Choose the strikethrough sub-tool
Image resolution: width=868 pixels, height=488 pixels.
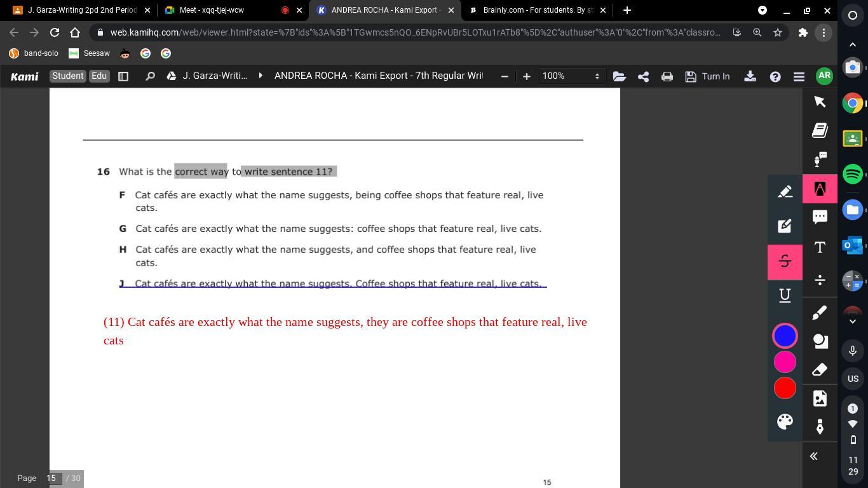[x=785, y=262]
